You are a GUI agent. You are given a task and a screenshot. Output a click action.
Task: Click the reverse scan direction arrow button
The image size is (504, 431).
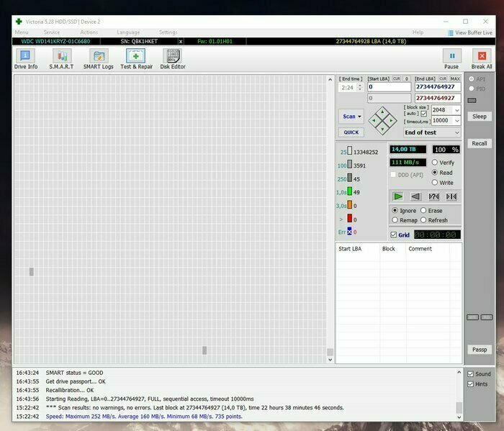coord(415,196)
